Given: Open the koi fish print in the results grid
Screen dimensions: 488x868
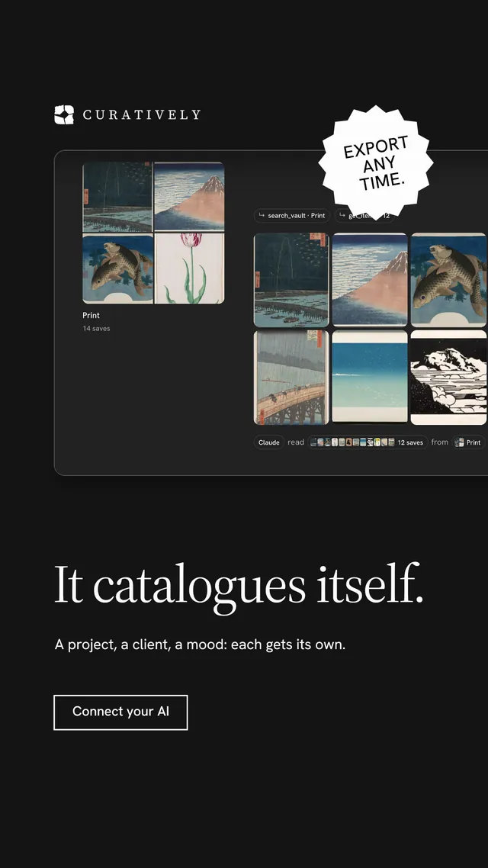Looking at the screenshot, I should tap(448, 280).
